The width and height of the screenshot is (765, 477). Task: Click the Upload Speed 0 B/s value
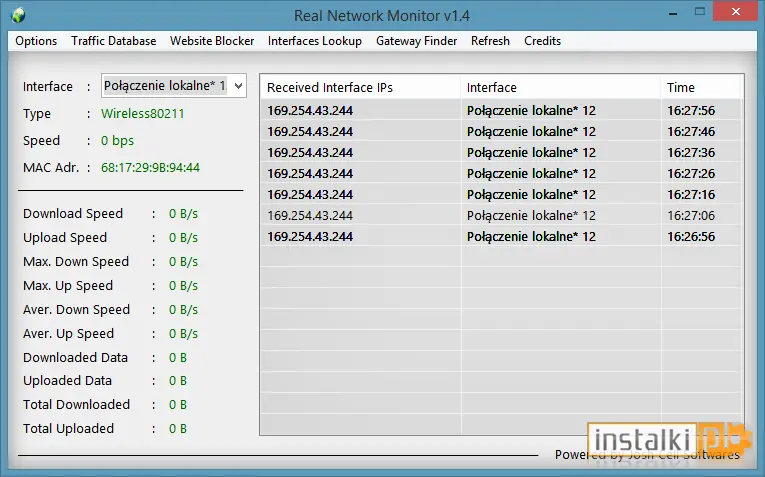[x=183, y=238]
